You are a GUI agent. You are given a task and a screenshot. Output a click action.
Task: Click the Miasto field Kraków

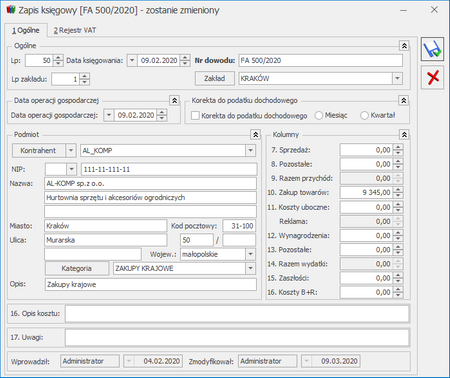(105, 226)
